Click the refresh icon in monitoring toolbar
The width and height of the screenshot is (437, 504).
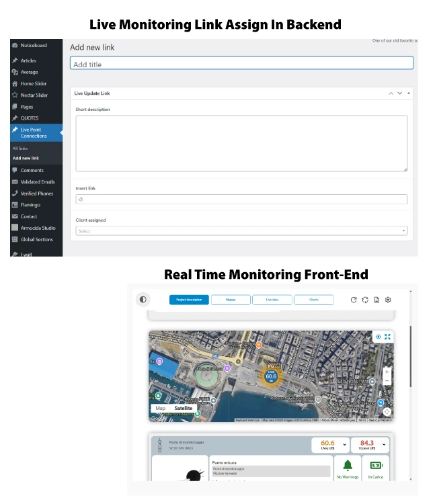pos(354,300)
